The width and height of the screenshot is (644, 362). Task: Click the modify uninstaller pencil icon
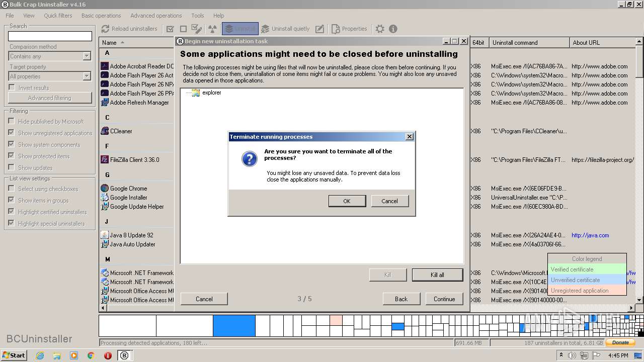point(319,29)
